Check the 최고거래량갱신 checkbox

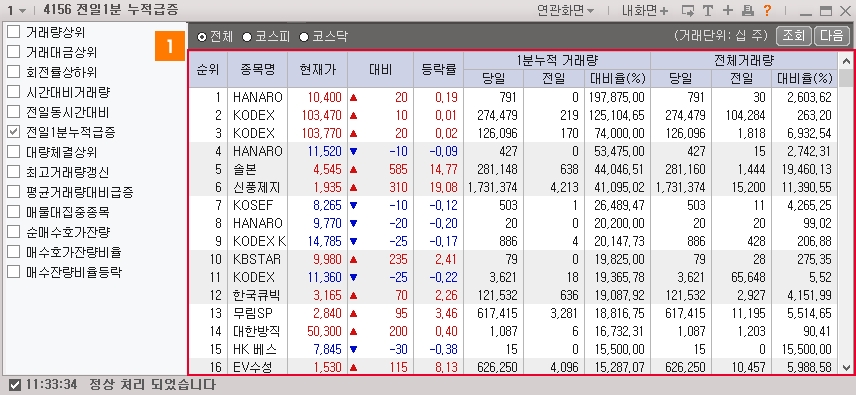click(14, 172)
